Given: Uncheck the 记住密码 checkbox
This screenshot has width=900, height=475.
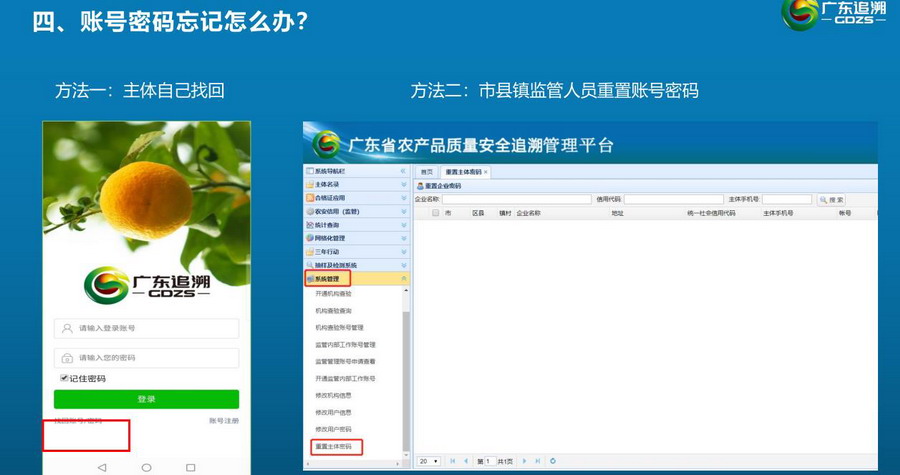Looking at the screenshot, I should point(64,379).
